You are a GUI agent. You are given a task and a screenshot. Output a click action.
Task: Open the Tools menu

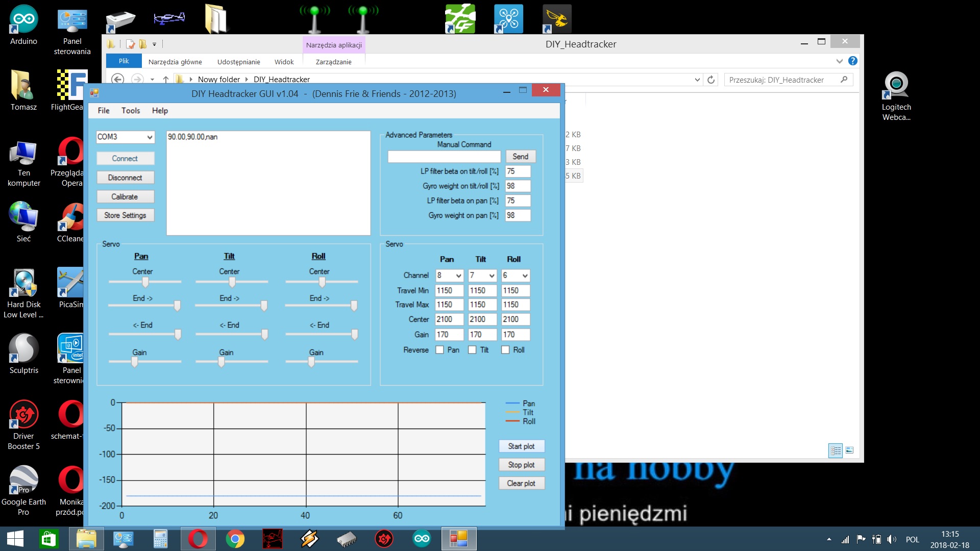(x=131, y=111)
